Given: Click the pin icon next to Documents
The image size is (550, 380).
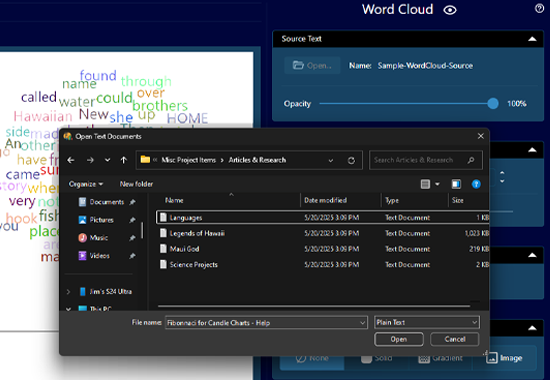Looking at the screenshot, I should point(132,202).
